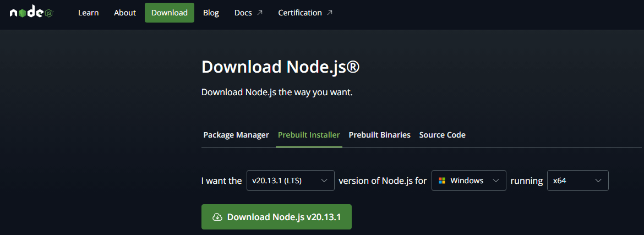The image size is (644, 235).
Task: Click the Windows logo in the OS selector
Action: pyautogui.click(x=442, y=181)
